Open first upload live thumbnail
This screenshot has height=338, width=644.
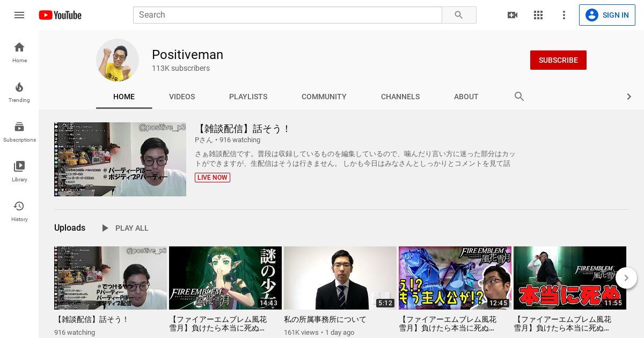pyautogui.click(x=111, y=278)
